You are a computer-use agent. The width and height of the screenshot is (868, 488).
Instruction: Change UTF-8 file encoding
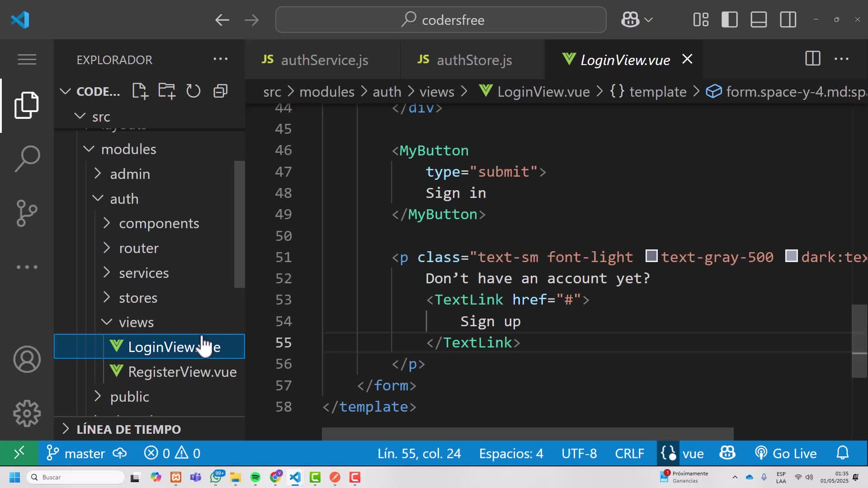[579, 453]
